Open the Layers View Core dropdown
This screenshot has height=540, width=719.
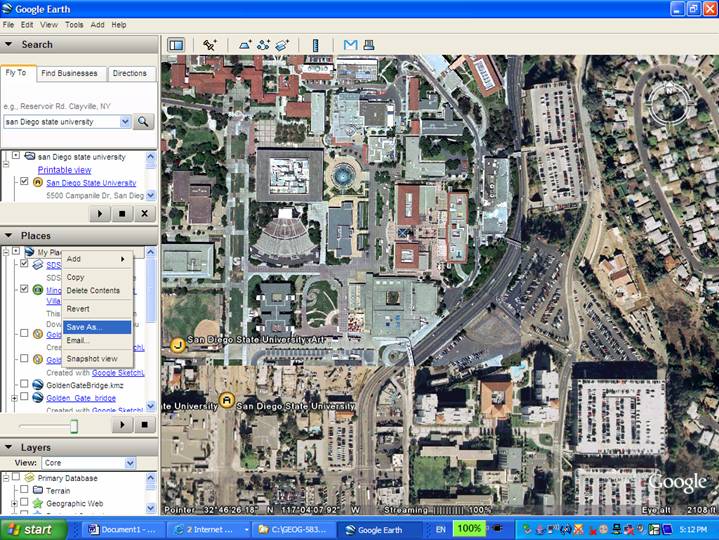[130, 463]
